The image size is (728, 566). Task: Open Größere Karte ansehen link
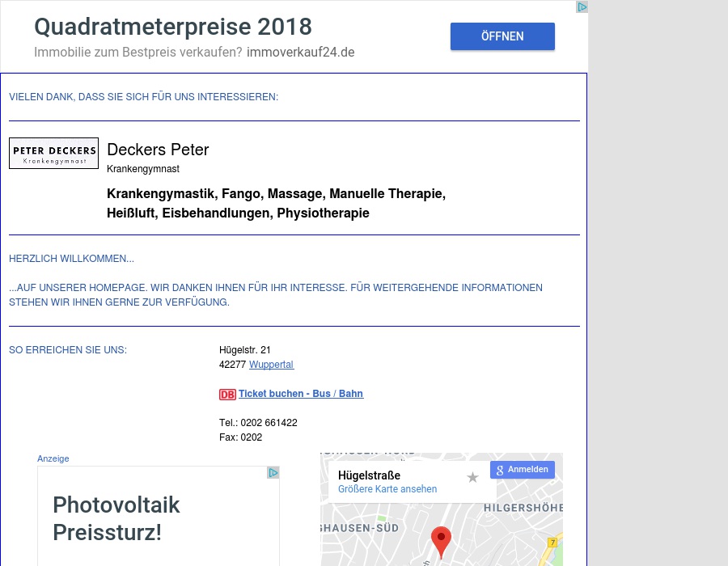point(387,489)
